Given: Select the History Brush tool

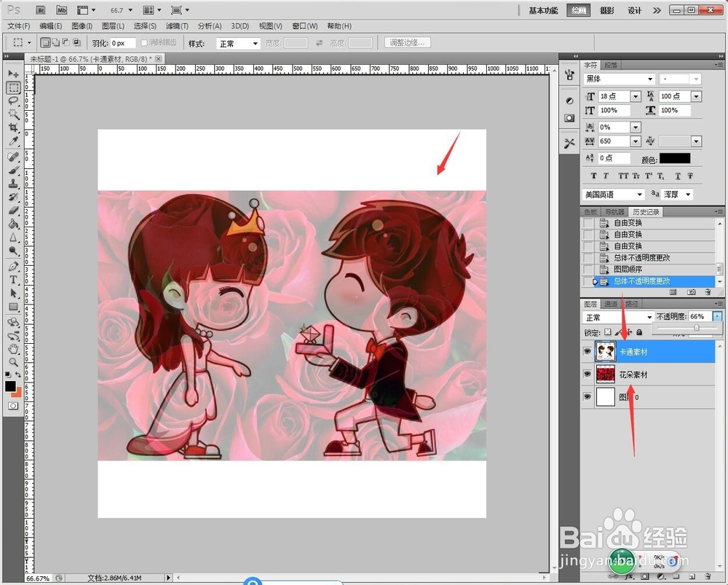Looking at the screenshot, I should click(13, 197).
